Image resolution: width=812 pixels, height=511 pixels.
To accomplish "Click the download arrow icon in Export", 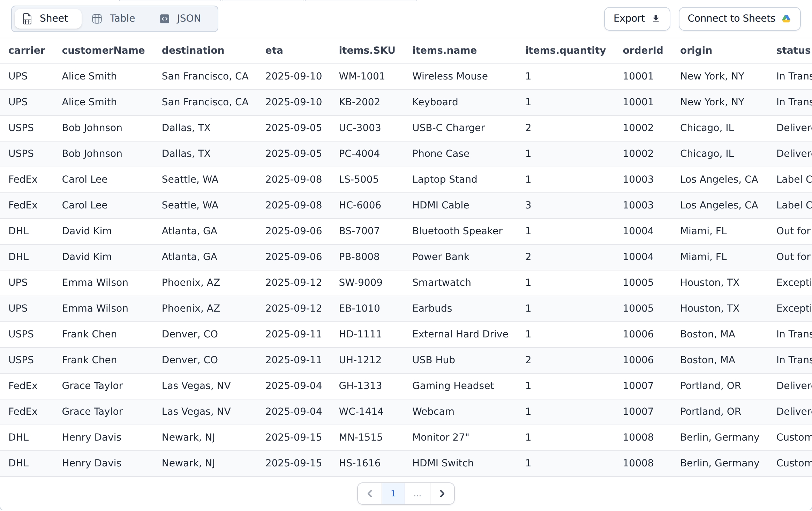I will [656, 19].
